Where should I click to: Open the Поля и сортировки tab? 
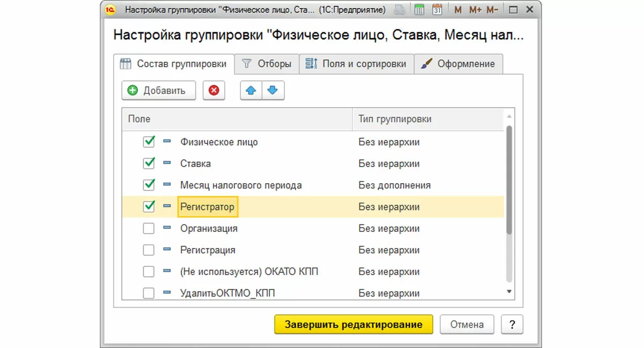[x=356, y=64]
